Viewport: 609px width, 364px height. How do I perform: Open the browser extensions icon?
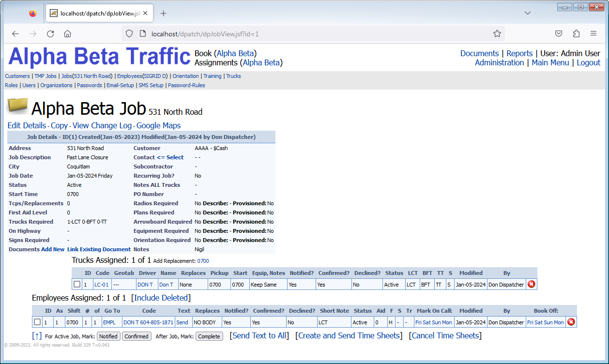(576, 34)
